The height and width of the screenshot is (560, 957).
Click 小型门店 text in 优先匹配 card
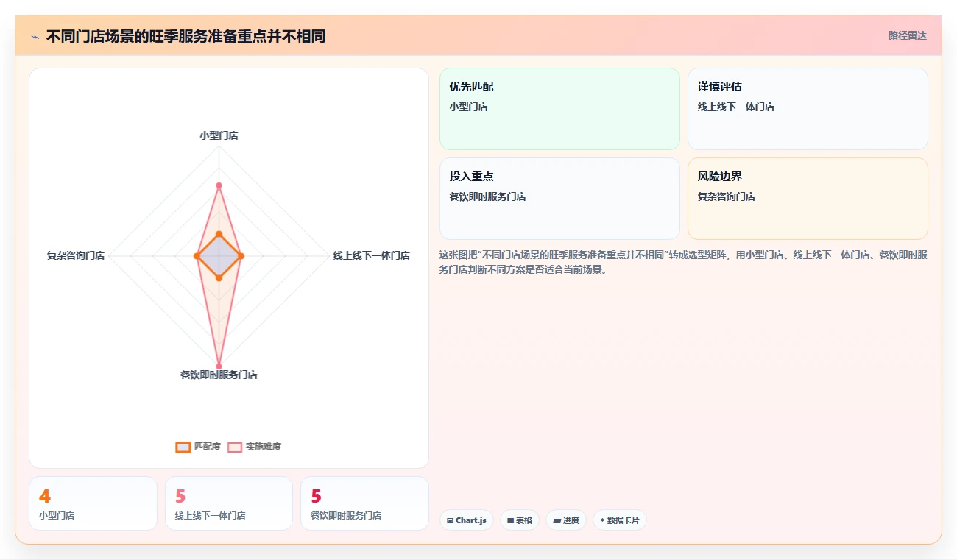click(468, 107)
